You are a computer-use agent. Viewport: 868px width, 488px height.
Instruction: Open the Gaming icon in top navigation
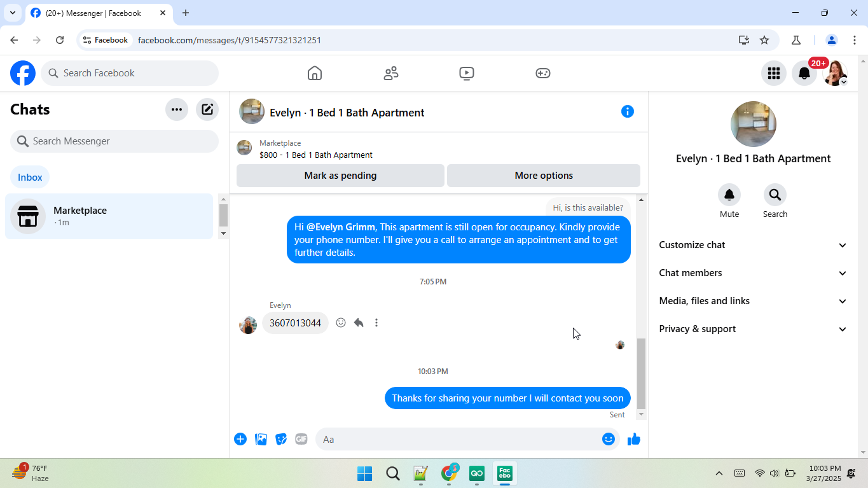coord(542,73)
